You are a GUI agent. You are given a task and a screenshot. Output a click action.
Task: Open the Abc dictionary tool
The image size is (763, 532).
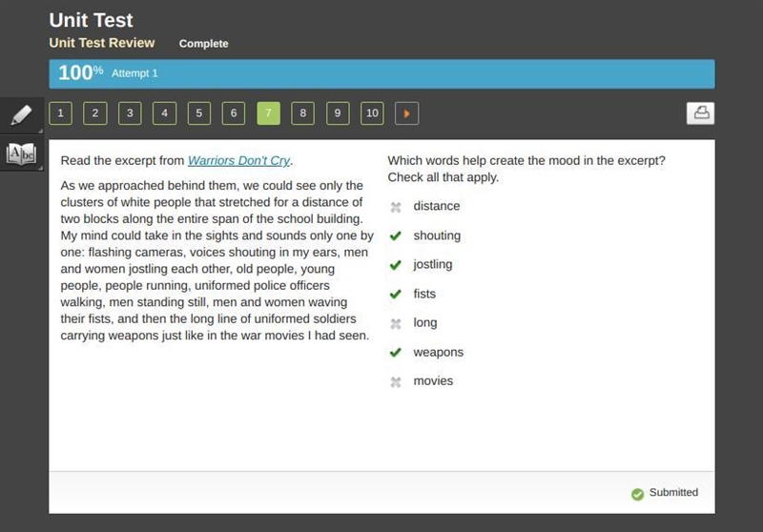click(x=21, y=153)
